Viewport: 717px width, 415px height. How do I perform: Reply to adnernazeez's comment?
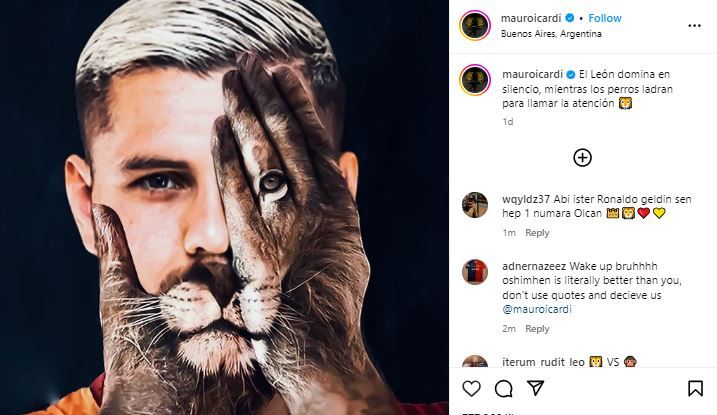pyautogui.click(x=538, y=329)
